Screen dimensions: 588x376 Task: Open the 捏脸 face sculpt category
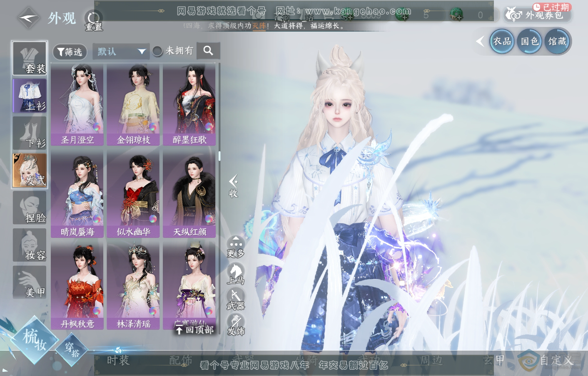pos(30,208)
